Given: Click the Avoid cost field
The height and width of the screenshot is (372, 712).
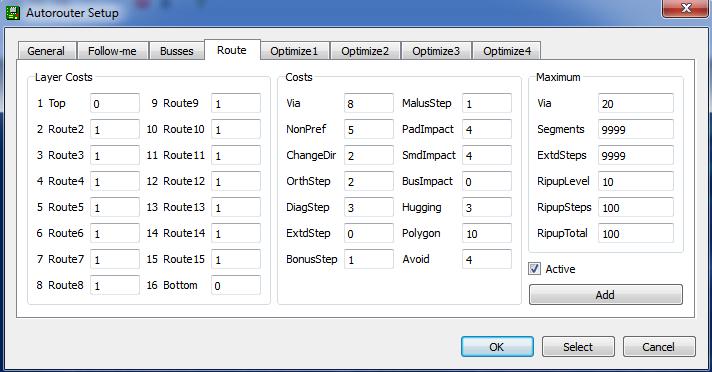Looking at the screenshot, I should [x=487, y=259].
